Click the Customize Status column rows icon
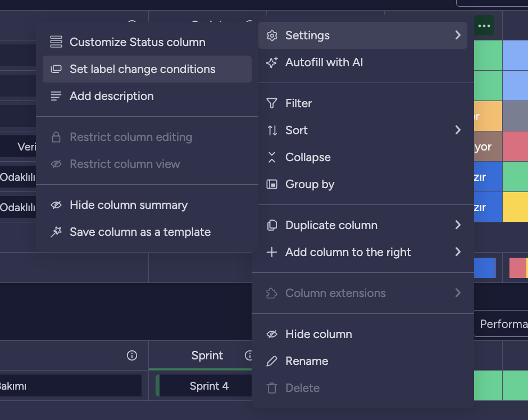 pyautogui.click(x=56, y=42)
